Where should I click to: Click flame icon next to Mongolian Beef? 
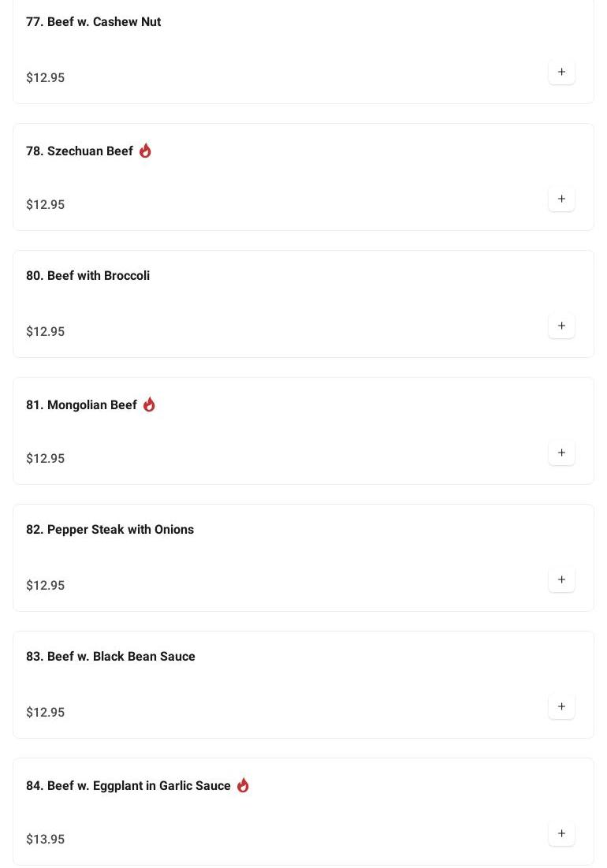tap(149, 404)
